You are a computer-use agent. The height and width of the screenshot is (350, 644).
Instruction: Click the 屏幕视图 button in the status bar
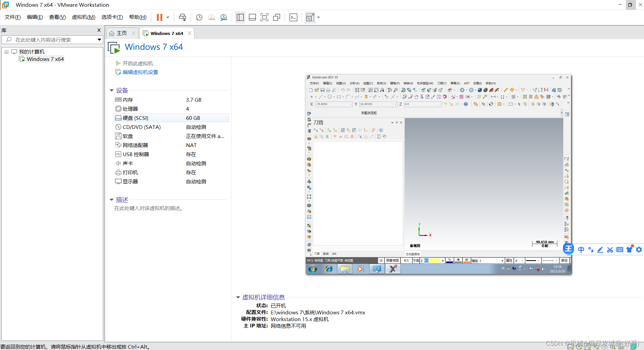tap(392, 260)
